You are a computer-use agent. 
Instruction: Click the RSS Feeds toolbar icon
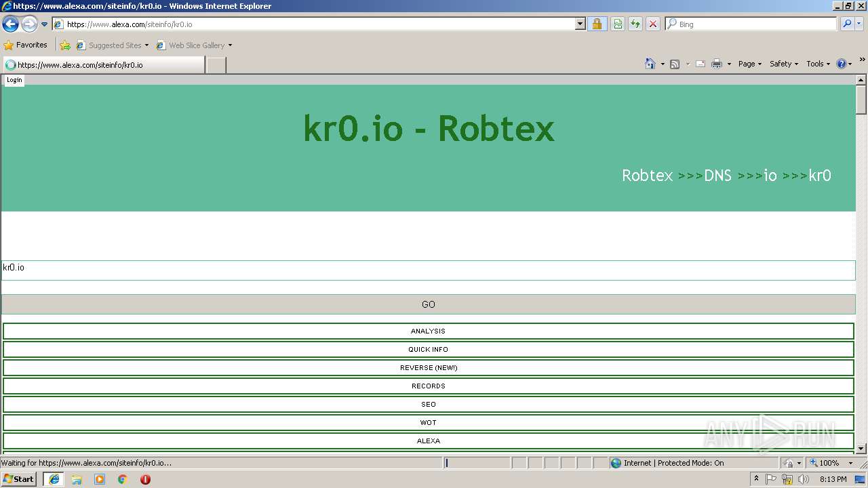click(675, 64)
